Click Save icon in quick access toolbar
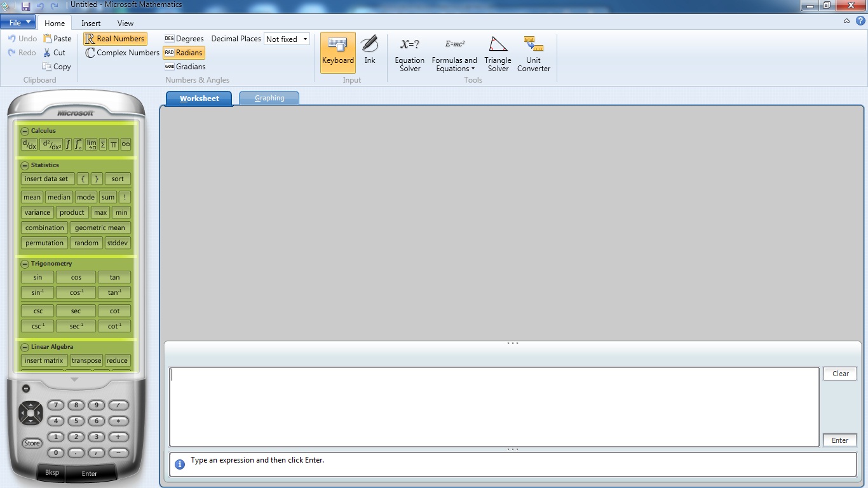868x488 pixels. [25, 6]
